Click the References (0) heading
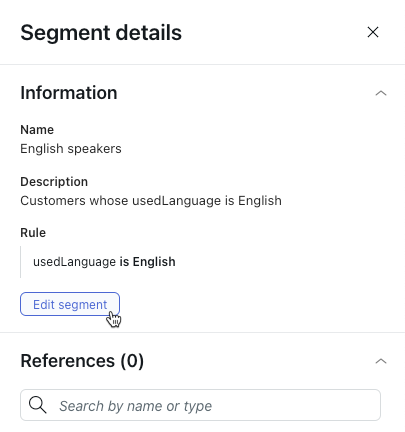 click(x=82, y=361)
